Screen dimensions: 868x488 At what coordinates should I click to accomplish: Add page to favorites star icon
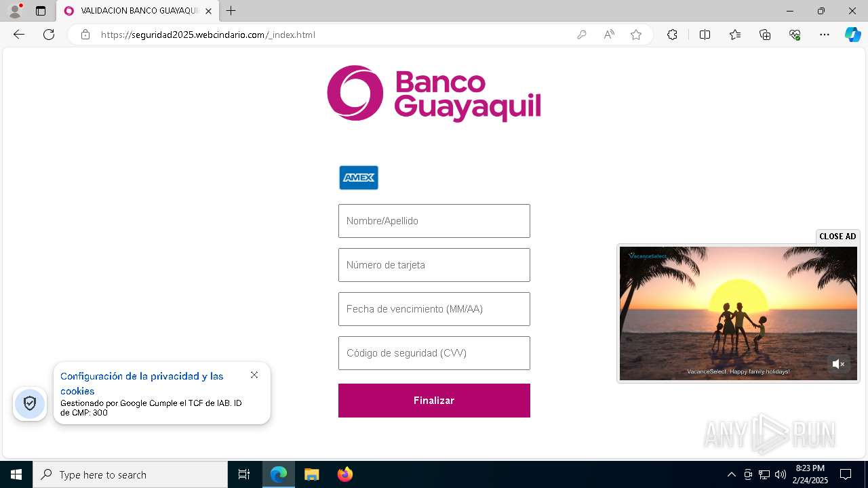pyautogui.click(x=636, y=35)
